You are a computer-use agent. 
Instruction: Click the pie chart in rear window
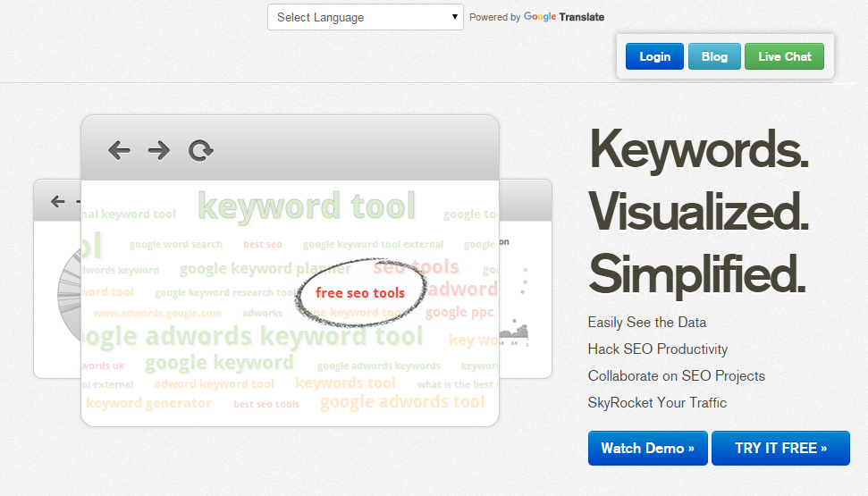(69, 295)
